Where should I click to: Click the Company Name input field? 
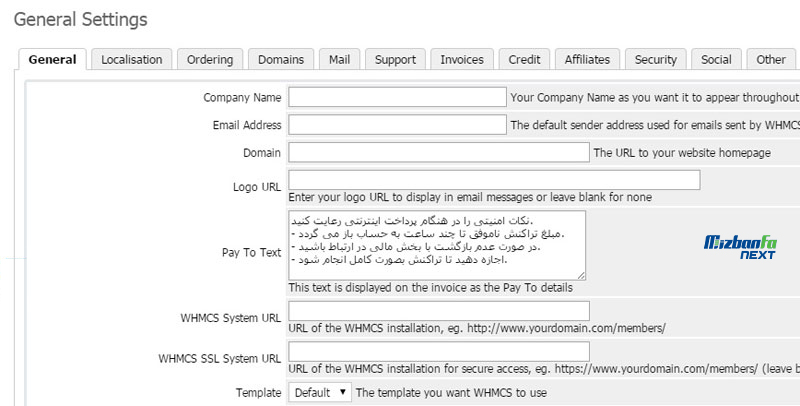pos(397,97)
